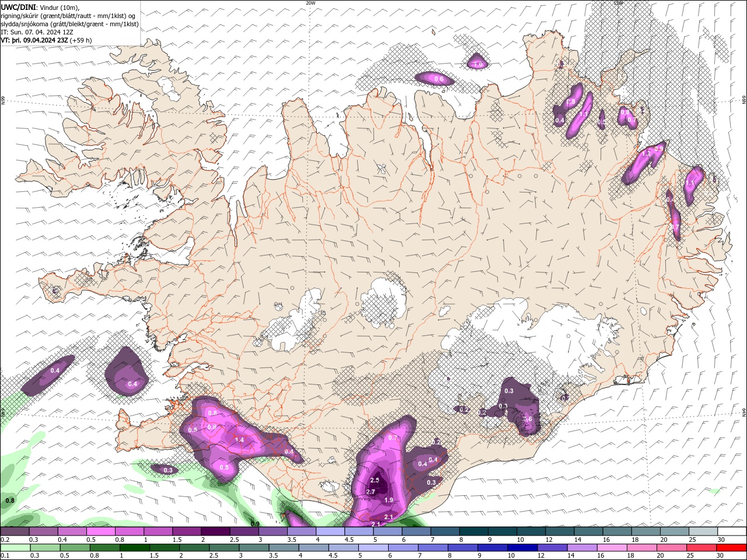This screenshot has height=560, width=747.
Task: Click the '1.0' value in the northern offshore snow patch
Action: [x=478, y=64]
